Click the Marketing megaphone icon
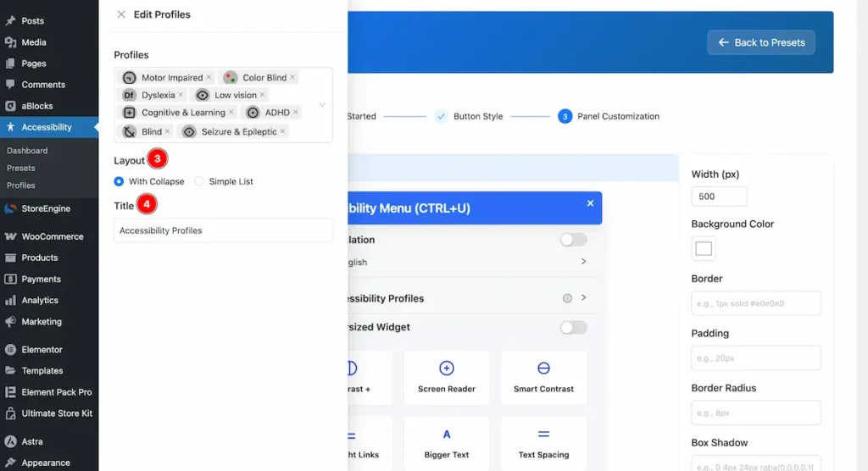868x471 pixels. click(x=10, y=322)
